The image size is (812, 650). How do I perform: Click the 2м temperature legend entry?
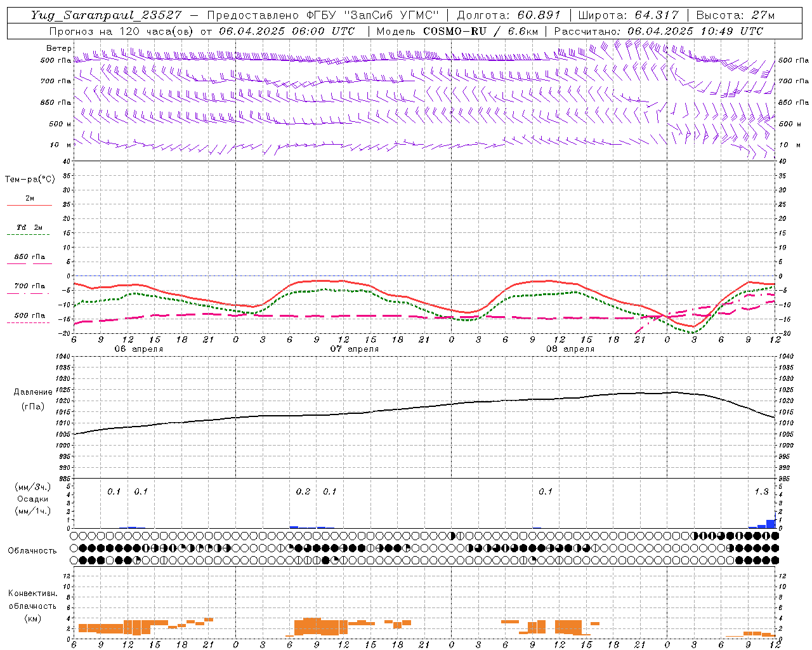tap(30, 199)
